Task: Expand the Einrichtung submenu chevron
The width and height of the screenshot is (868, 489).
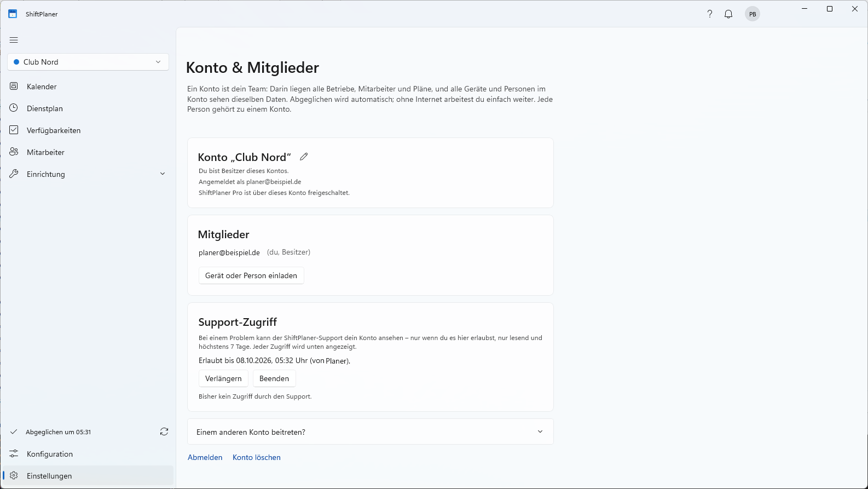Action: pos(163,174)
